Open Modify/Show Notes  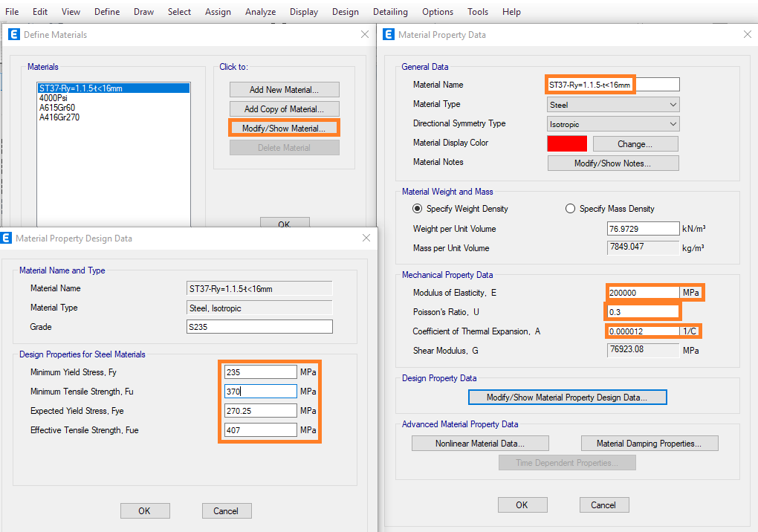coord(613,163)
